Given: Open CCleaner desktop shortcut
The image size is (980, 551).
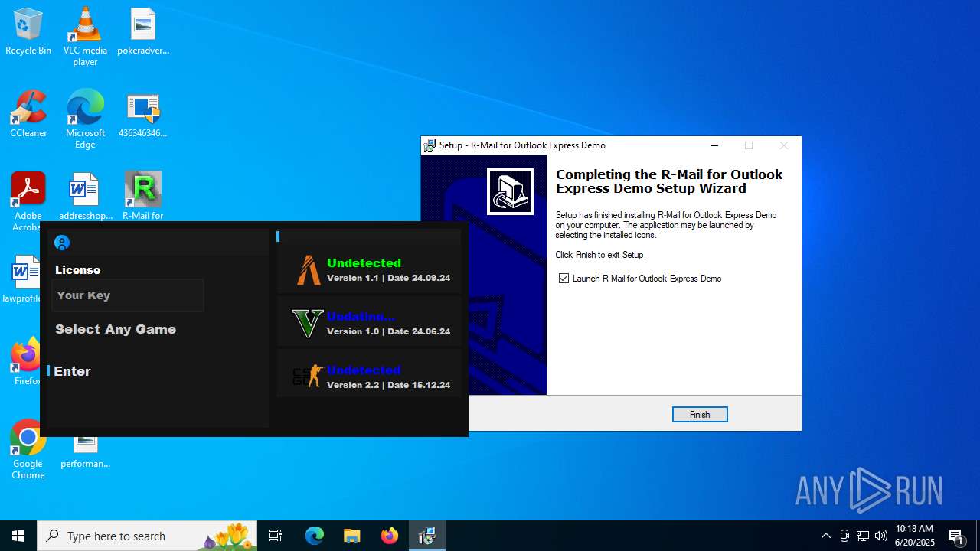Looking at the screenshot, I should (x=28, y=115).
